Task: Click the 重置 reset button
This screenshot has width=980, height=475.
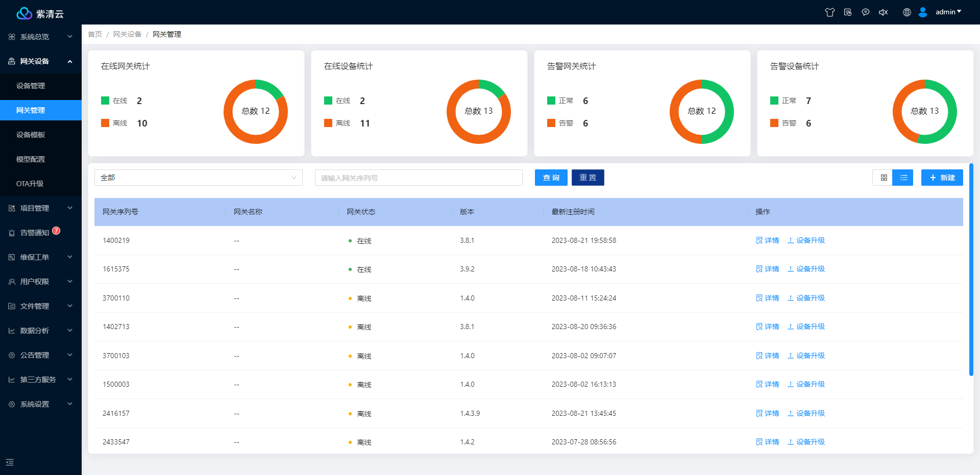Action: (x=588, y=178)
